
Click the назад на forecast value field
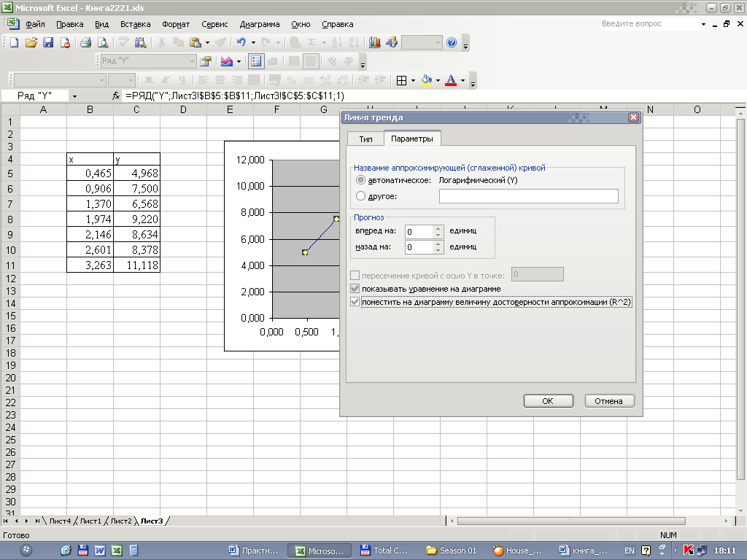click(x=419, y=246)
